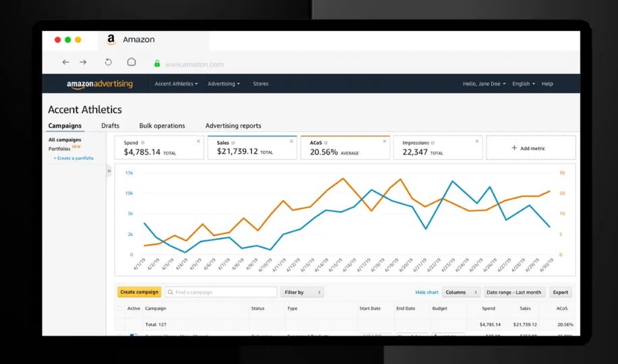Sort by the Budget column header

(x=439, y=309)
